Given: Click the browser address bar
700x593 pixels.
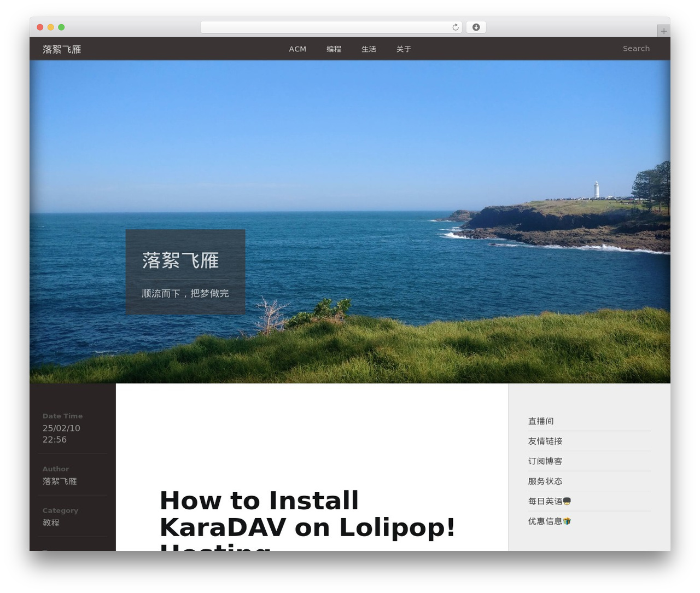Looking at the screenshot, I should tap(331, 27).
